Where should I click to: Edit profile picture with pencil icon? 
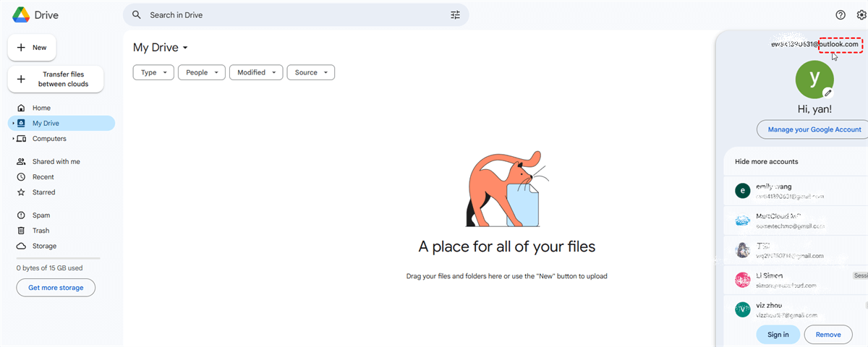pyautogui.click(x=827, y=93)
